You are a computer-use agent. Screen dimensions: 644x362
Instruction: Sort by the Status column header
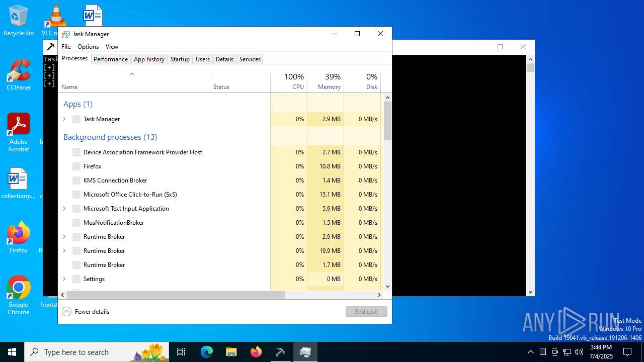tap(240, 82)
